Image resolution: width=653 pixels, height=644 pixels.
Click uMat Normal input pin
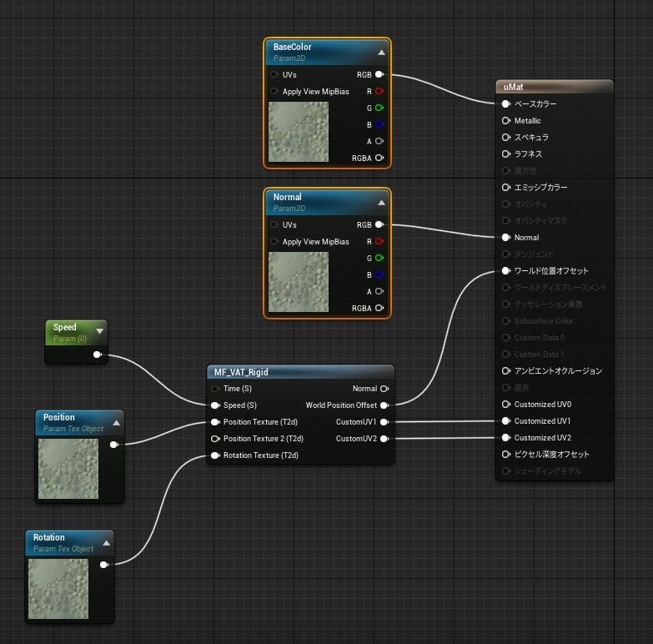coord(506,238)
